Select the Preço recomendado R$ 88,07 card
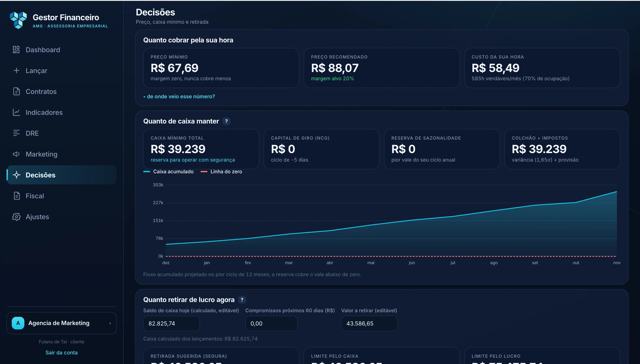Viewport: 640px width, 364px height. (x=382, y=68)
